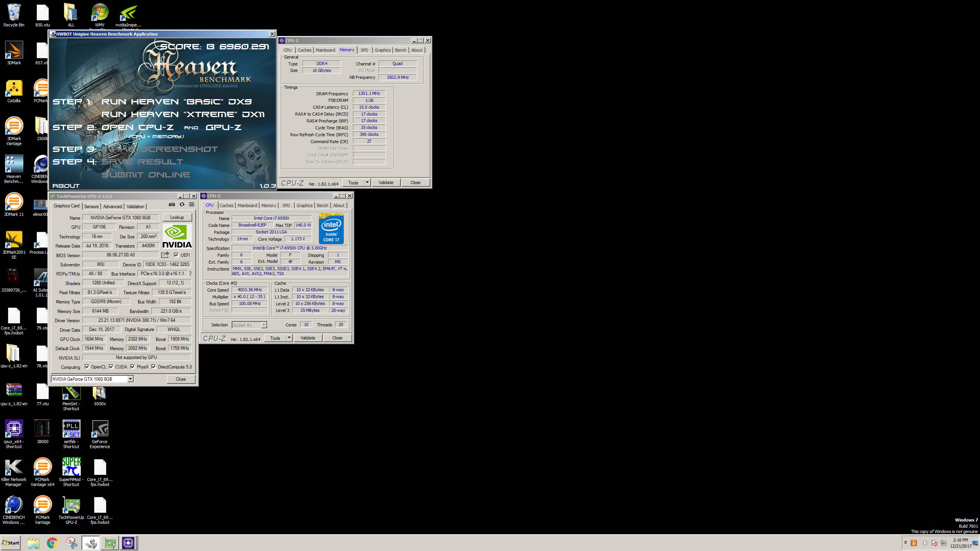Image resolution: width=980 pixels, height=551 pixels.
Task: Toggle the UEFI checkbox in GPU-Z
Action: click(x=176, y=255)
